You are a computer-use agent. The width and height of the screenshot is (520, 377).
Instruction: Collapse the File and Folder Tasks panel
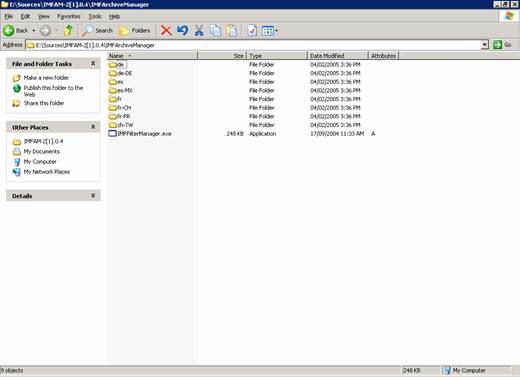[93, 63]
